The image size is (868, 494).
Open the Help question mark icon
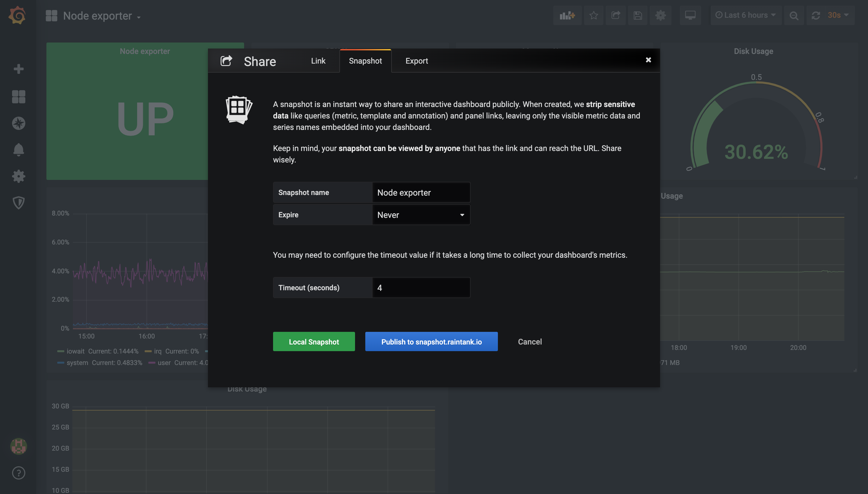(18, 473)
